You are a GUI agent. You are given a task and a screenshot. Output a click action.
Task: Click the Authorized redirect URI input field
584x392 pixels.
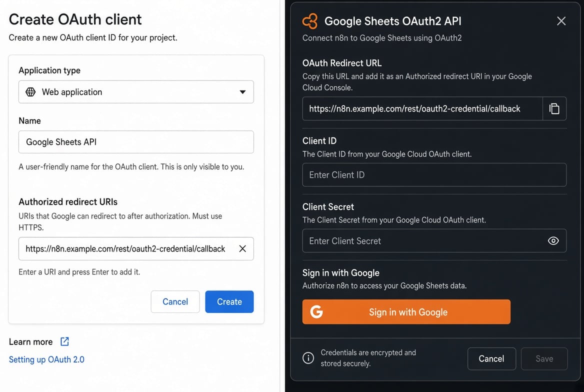(x=136, y=248)
